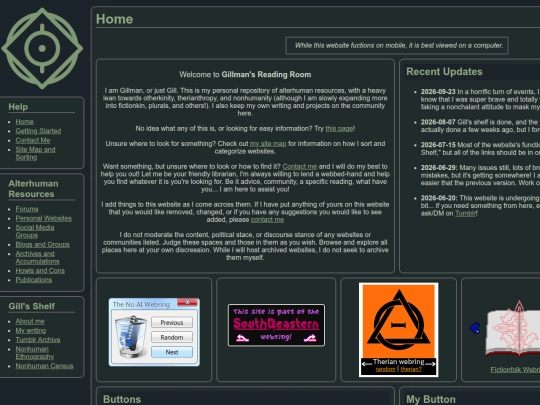Click the green diamond site logo
Viewport: 540px width, 405px height.
click(42, 48)
